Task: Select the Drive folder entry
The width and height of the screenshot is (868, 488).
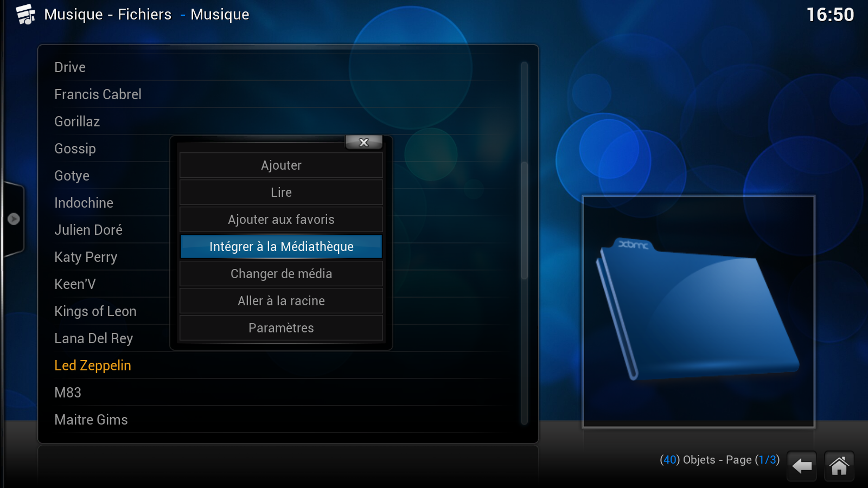Action: tap(70, 67)
